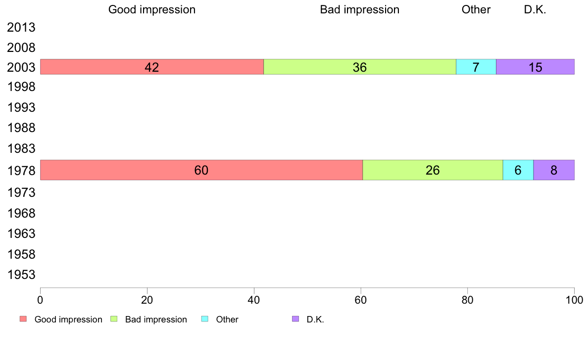Click the Bad impression column header at top
The width and height of the screenshot is (588, 364).
(360, 10)
